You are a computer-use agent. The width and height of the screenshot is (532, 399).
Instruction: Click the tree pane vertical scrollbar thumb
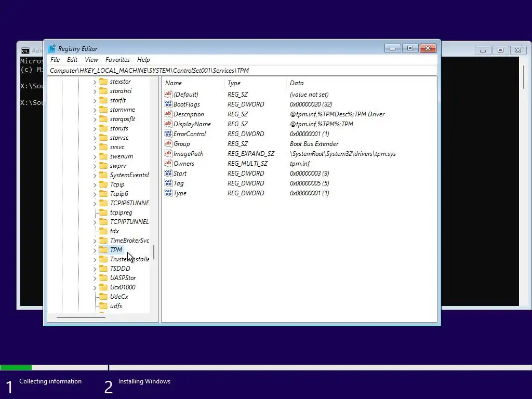[x=154, y=252]
